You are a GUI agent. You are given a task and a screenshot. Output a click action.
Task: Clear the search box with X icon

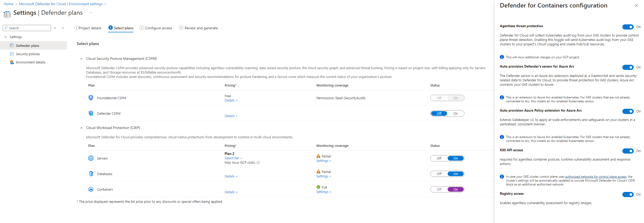[55, 28]
